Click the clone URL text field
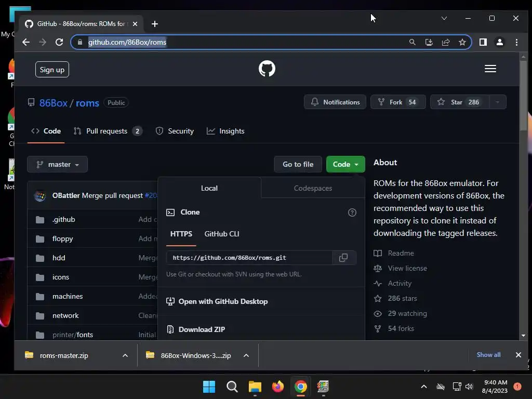Image resolution: width=532 pixels, height=399 pixels. [249, 258]
